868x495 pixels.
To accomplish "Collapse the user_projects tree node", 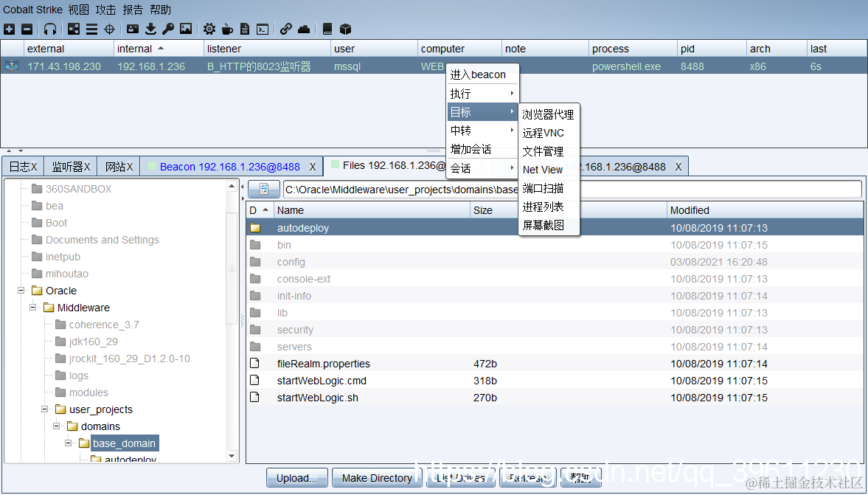I will [x=45, y=409].
